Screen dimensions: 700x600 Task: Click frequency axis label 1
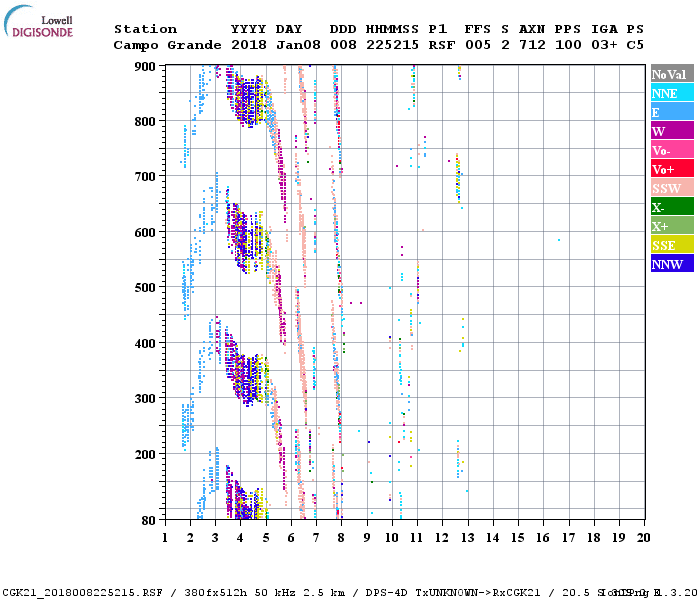click(x=165, y=538)
